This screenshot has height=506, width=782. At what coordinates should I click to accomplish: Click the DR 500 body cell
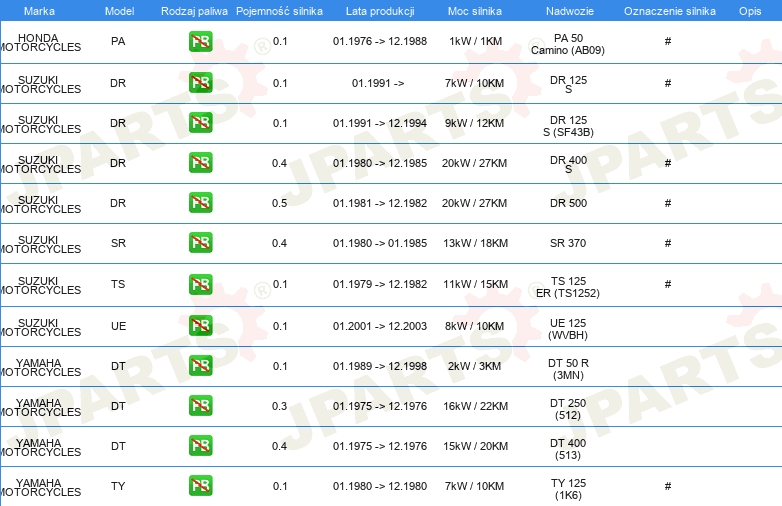click(569, 203)
